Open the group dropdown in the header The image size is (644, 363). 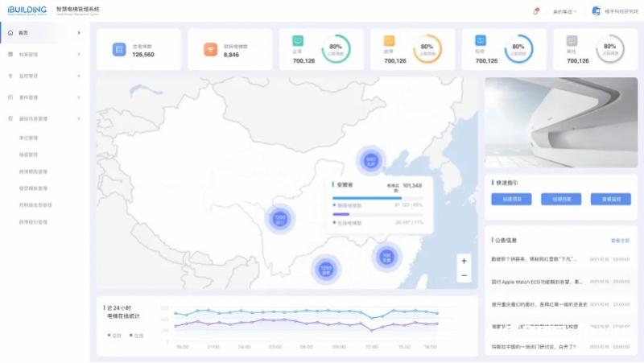(567, 11)
